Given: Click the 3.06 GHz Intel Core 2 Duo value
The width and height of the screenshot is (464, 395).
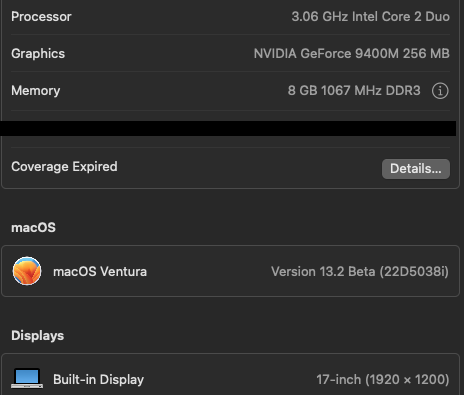Looking at the screenshot, I should (x=370, y=17).
